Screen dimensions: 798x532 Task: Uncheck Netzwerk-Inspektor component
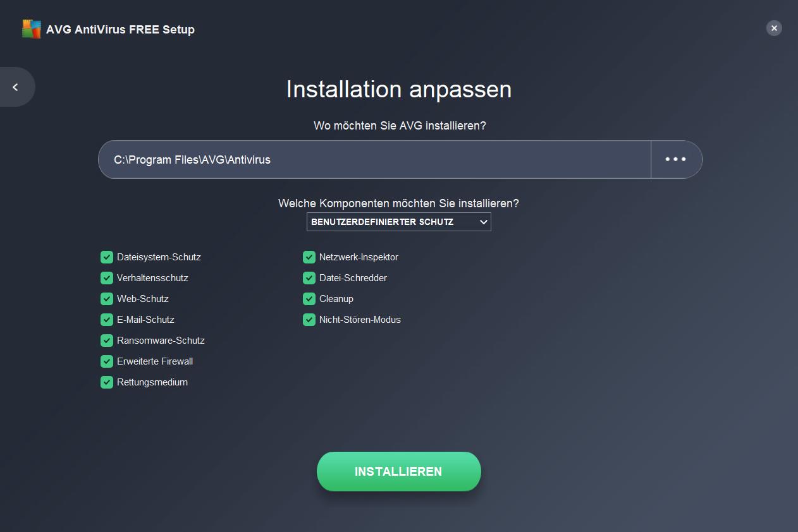(x=309, y=257)
